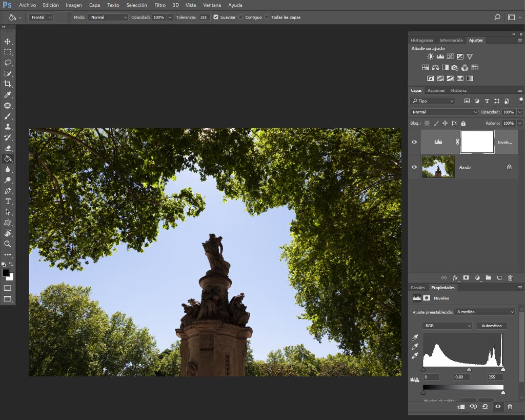Add a Levels adjustment from Ajustes
This screenshot has width=525, height=420.
440,56
